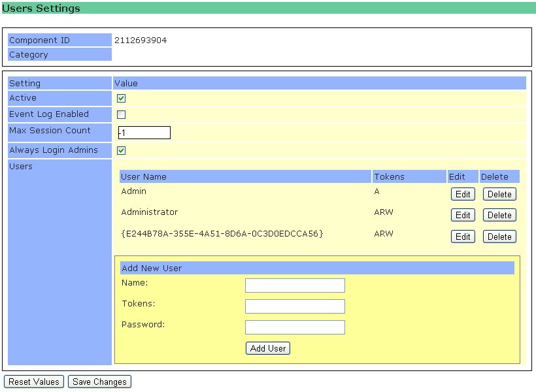This screenshot has width=536, height=392.
Task: Select the Component ID value 2112693904
Action: pos(141,41)
